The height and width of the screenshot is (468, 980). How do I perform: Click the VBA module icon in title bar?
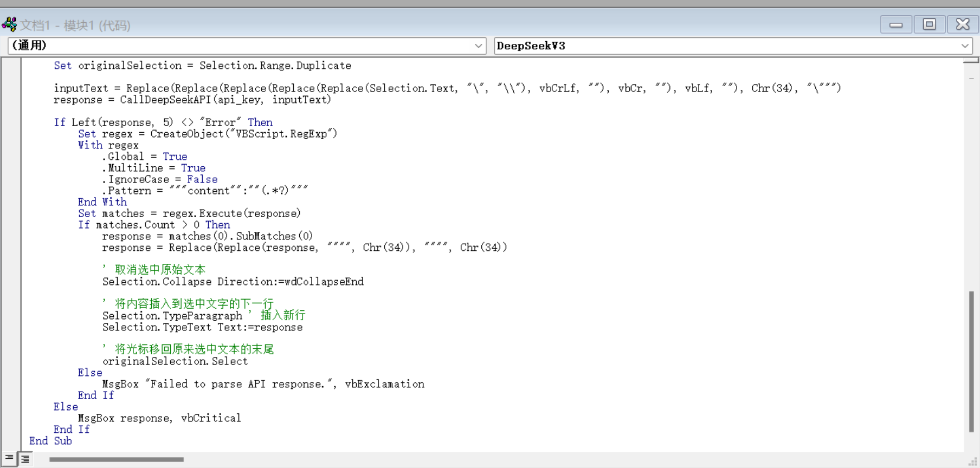click(9, 24)
